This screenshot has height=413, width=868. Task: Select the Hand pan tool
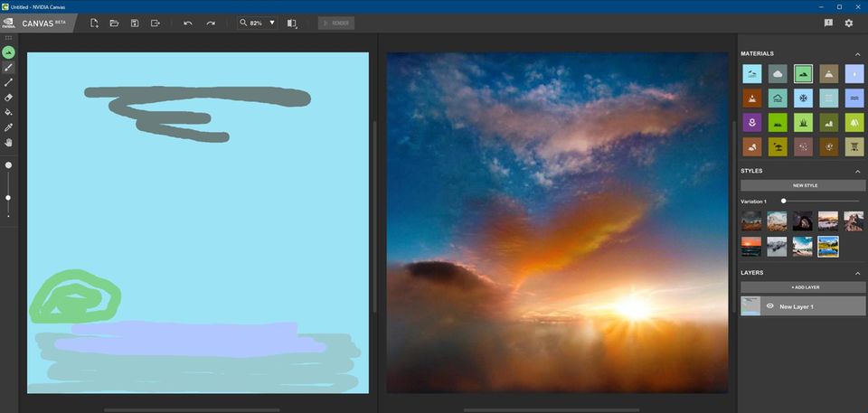point(8,142)
